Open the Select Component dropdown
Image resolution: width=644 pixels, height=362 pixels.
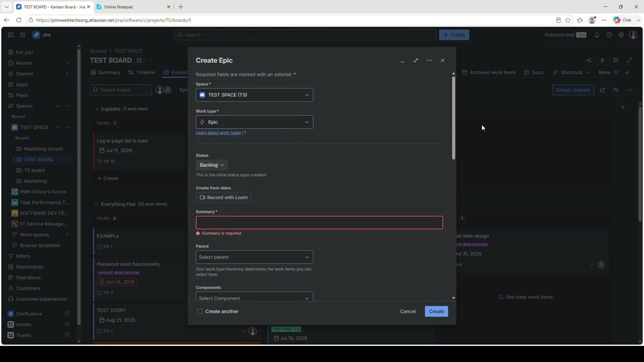[254, 298]
